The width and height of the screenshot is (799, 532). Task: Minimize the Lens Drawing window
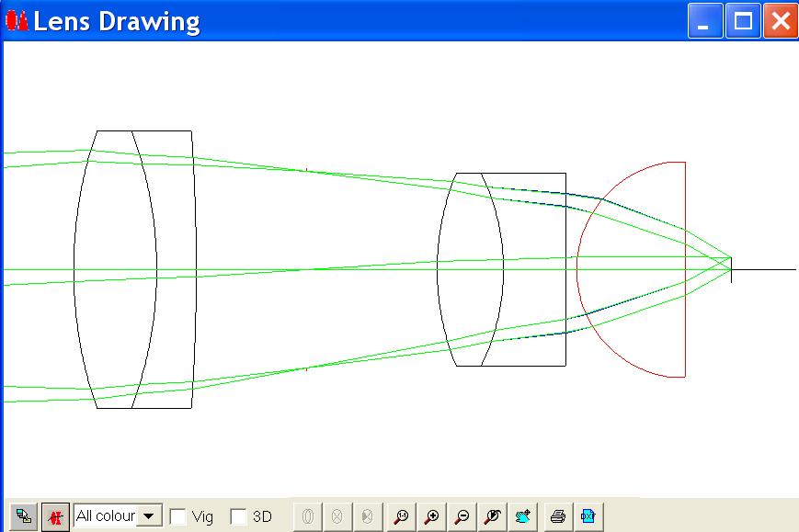pyautogui.click(x=704, y=20)
